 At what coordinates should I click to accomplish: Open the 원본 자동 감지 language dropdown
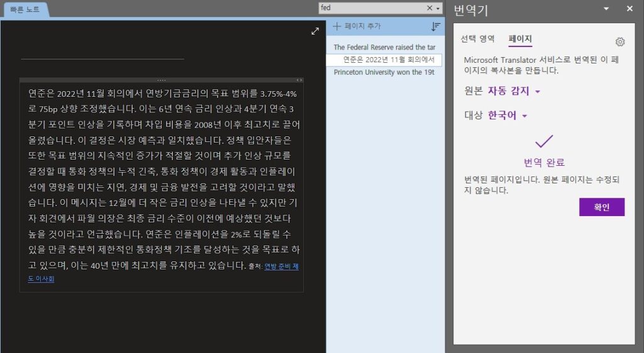tap(514, 91)
